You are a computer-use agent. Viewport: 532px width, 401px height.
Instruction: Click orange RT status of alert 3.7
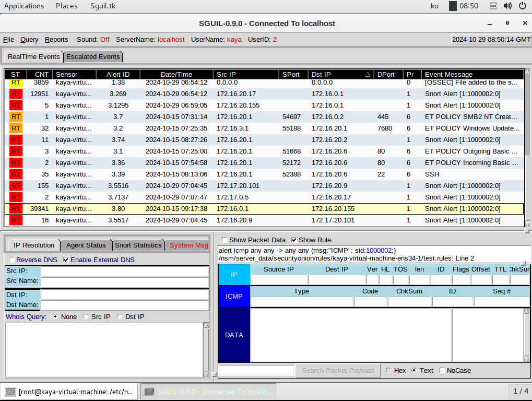[16, 117]
